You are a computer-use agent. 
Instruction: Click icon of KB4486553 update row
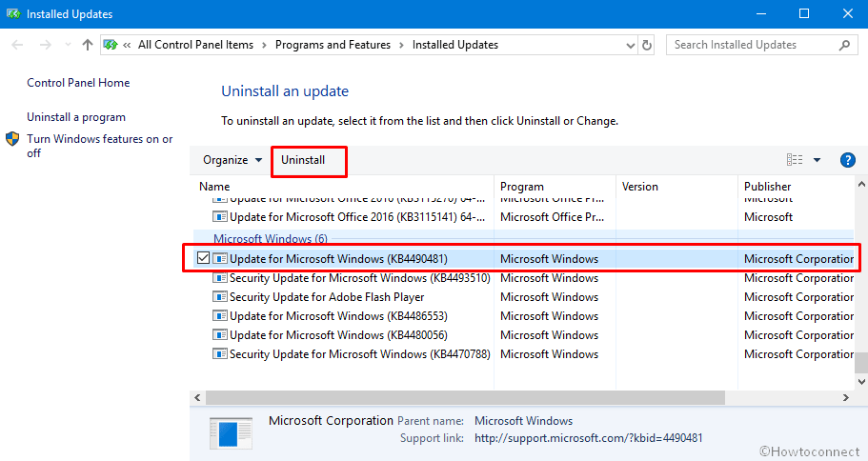tap(220, 316)
